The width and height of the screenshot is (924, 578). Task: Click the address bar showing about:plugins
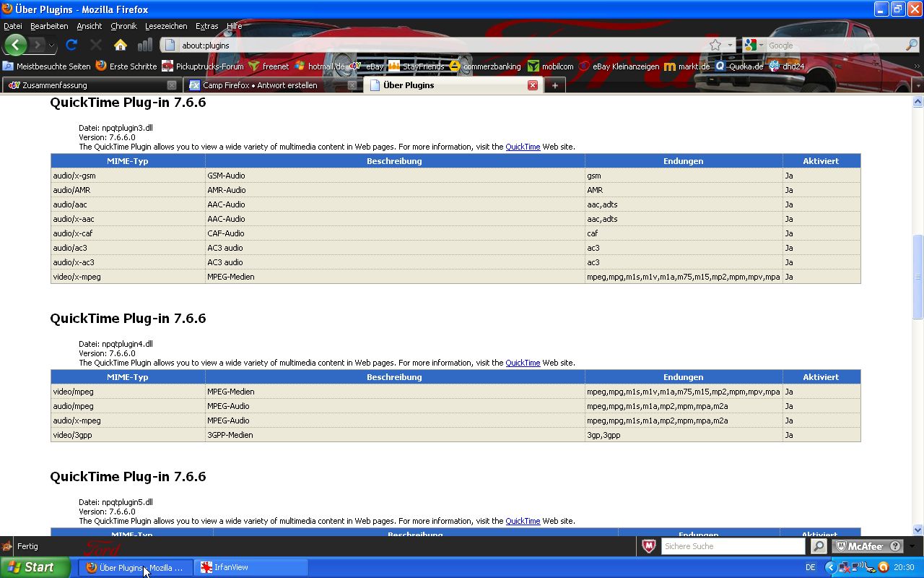coord(433,45)
